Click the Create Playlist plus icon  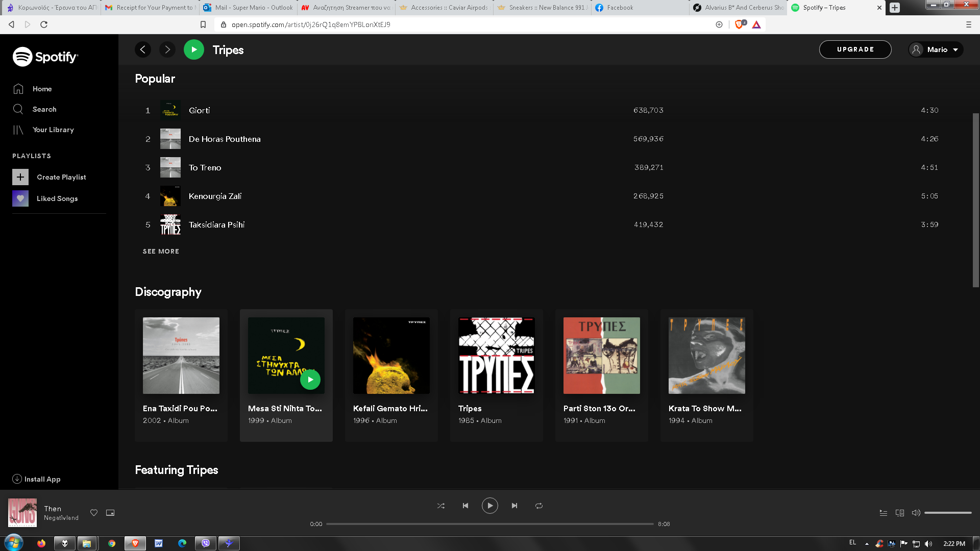coord(20,177)
